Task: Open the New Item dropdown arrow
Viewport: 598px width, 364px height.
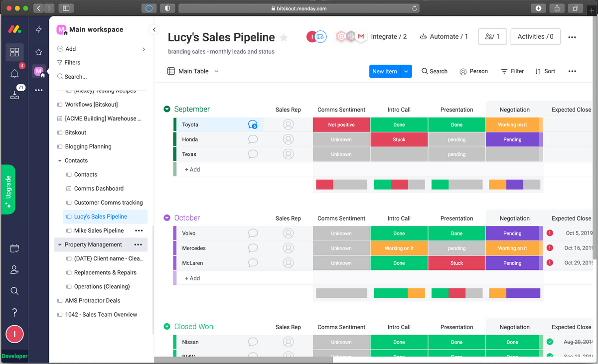Action: (406, 71)
